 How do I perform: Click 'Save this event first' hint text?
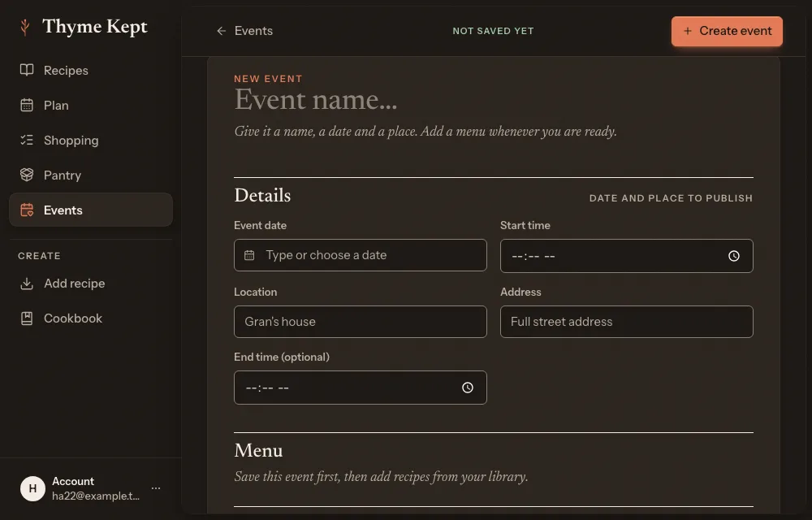[x=381, y=476]
